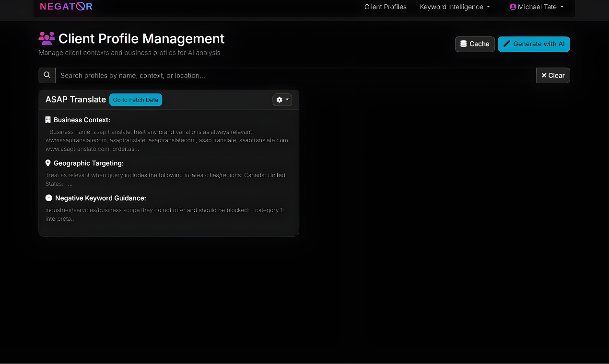
Task: Click the magnifying glass search icon
Action: click(47, 75)
